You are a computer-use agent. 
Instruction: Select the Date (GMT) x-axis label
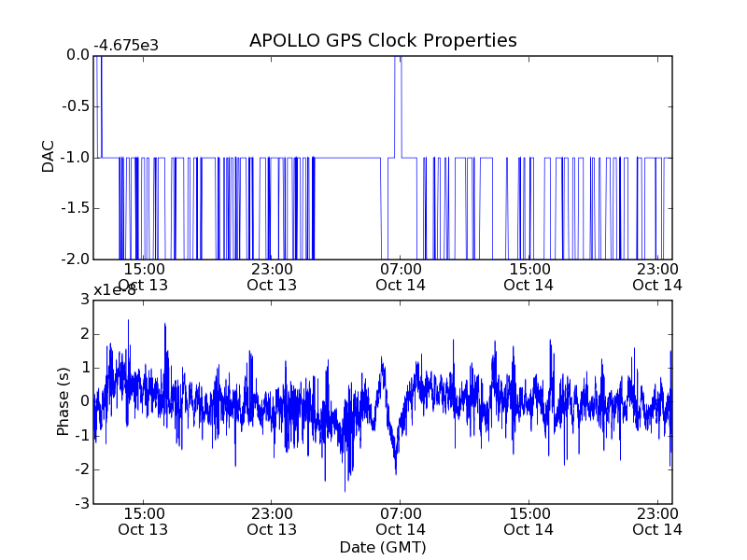point(383,547)
